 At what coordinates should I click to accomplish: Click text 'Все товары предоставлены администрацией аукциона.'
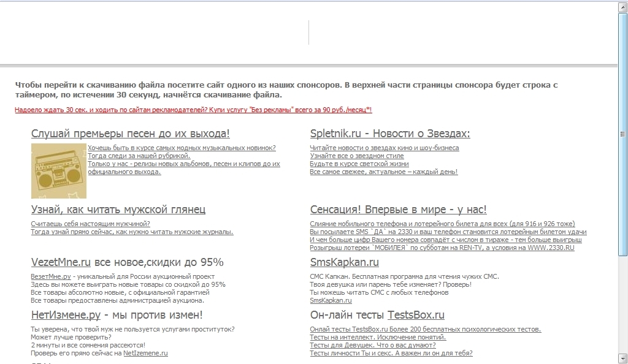point(117,300)
